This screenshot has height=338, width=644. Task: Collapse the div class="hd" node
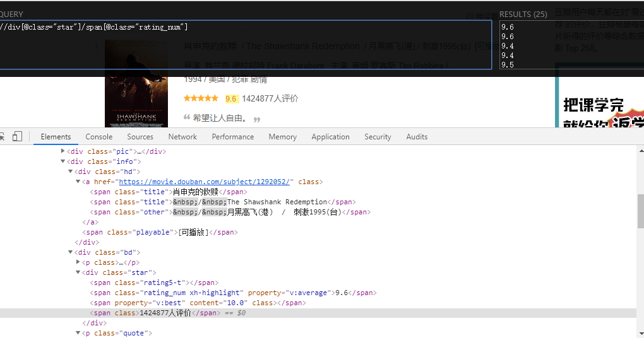pyautogui.click(x=70, y=171)
